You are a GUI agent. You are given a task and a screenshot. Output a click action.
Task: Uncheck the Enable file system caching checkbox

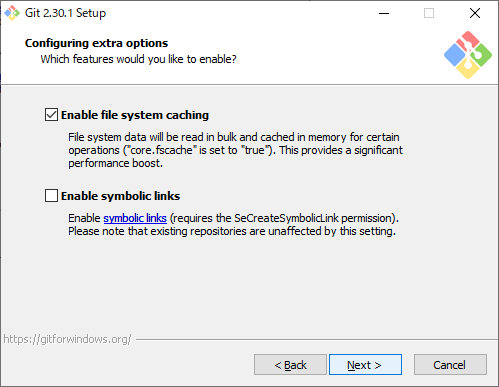(51, 115)
